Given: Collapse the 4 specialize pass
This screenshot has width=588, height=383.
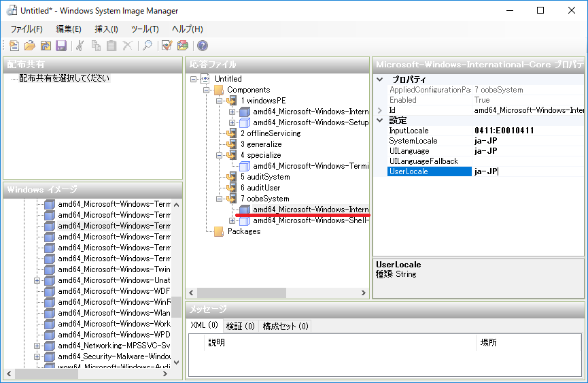Looking at the screenshot, I should [x=220, y=155].
